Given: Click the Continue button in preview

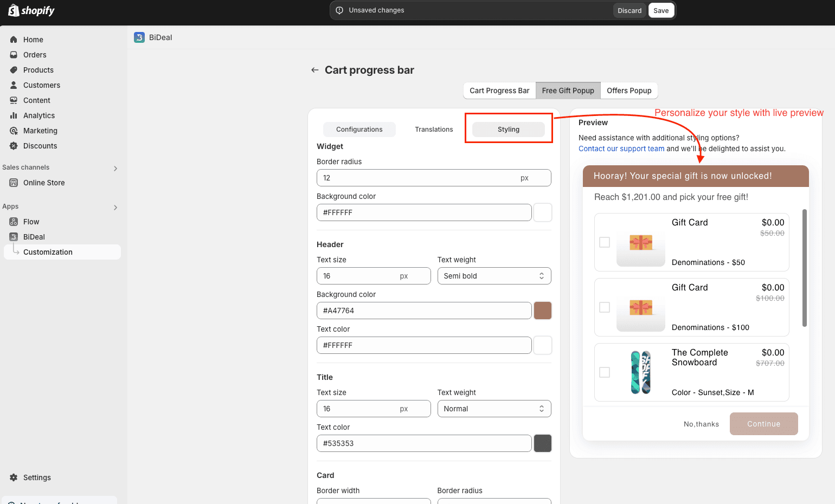Looking at the screenshot, I should [763, 424].
